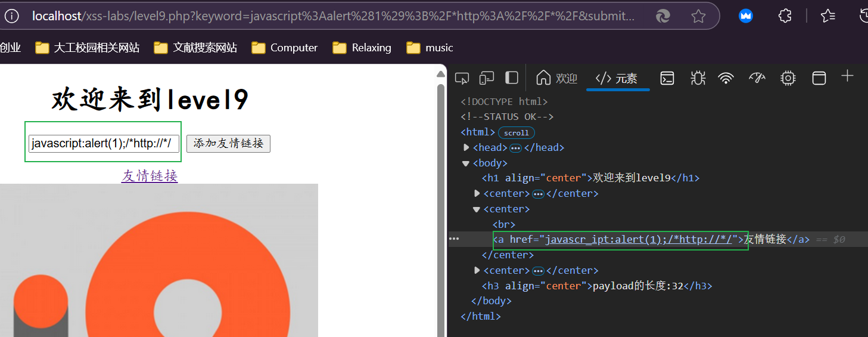Image resolution: width=868 pixels, height=337 pixels.
Task: Open the Relaxing bookmarks folder
Action: 362,48
